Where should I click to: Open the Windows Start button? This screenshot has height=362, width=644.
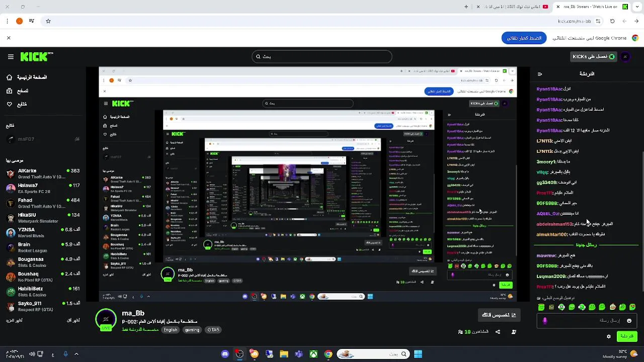(x=418, y=354)
